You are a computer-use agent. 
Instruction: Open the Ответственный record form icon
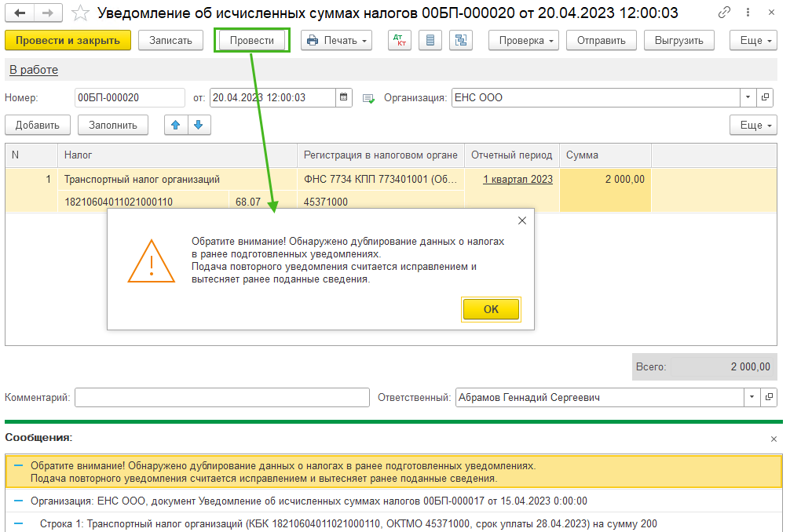(x=768, y=397)
